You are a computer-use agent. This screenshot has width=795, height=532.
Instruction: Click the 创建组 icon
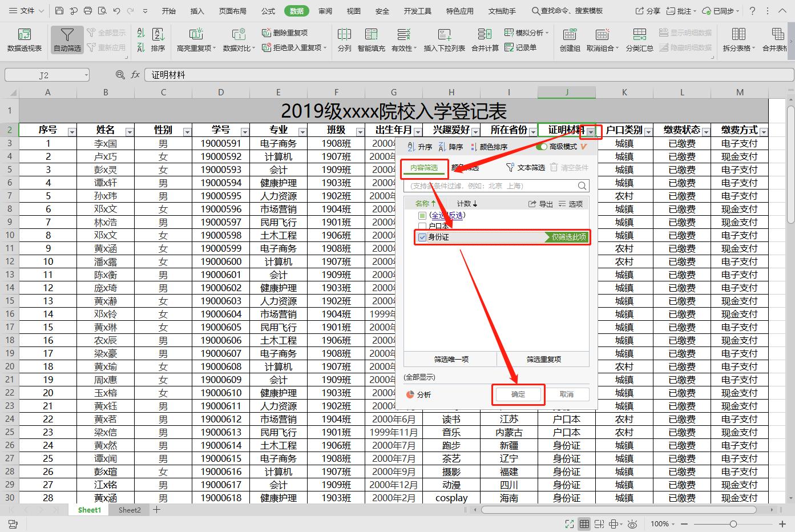pyautogui.click(x=569, y=39)
